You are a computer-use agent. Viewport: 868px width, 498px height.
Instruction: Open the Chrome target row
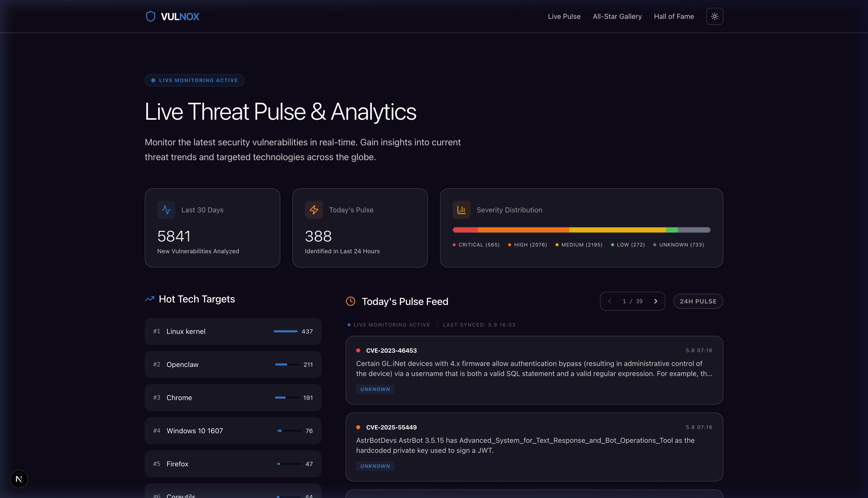click(233, 398)
